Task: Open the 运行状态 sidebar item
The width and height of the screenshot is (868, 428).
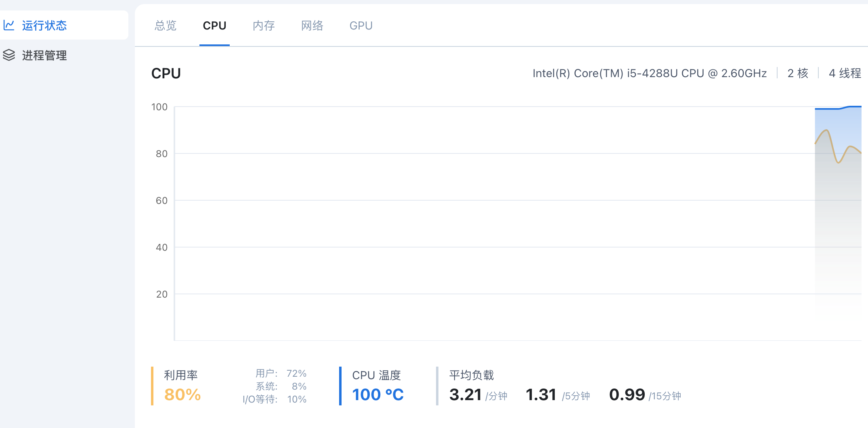Action: pyautogui.click(x=44, y=25)
